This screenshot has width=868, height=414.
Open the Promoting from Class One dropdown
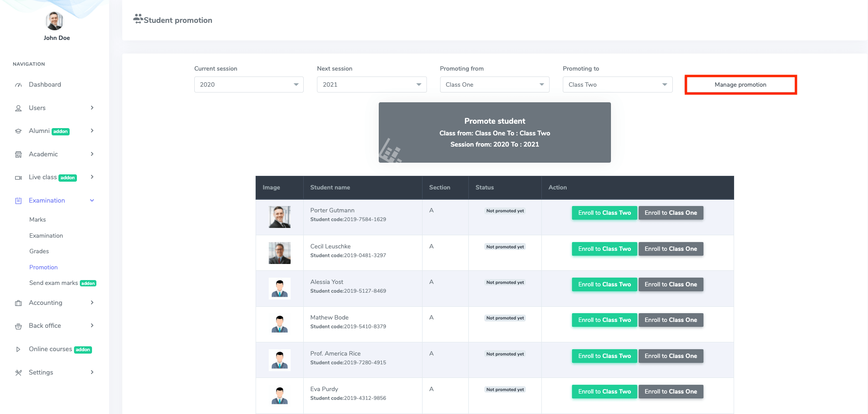coord(494,85)
